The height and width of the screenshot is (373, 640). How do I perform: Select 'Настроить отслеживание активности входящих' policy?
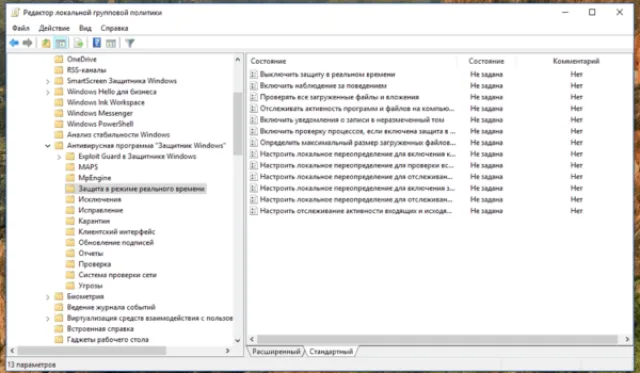(356, 211)
